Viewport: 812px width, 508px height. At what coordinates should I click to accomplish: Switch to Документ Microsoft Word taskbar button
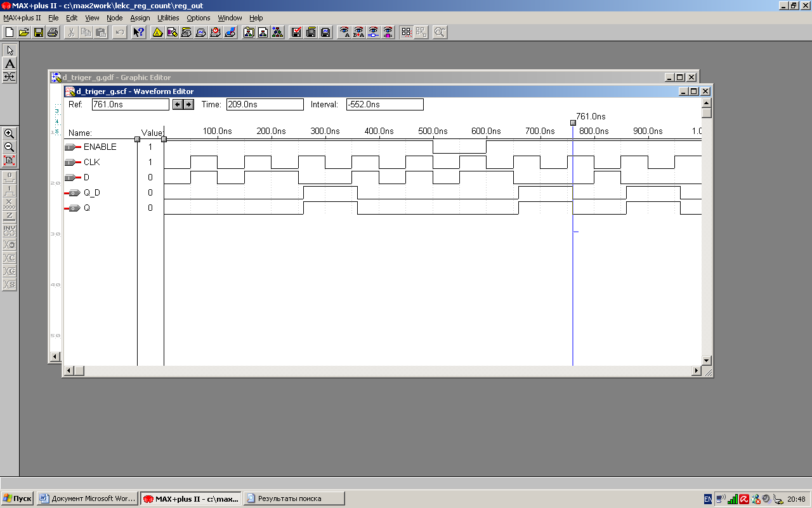(87, 498)
